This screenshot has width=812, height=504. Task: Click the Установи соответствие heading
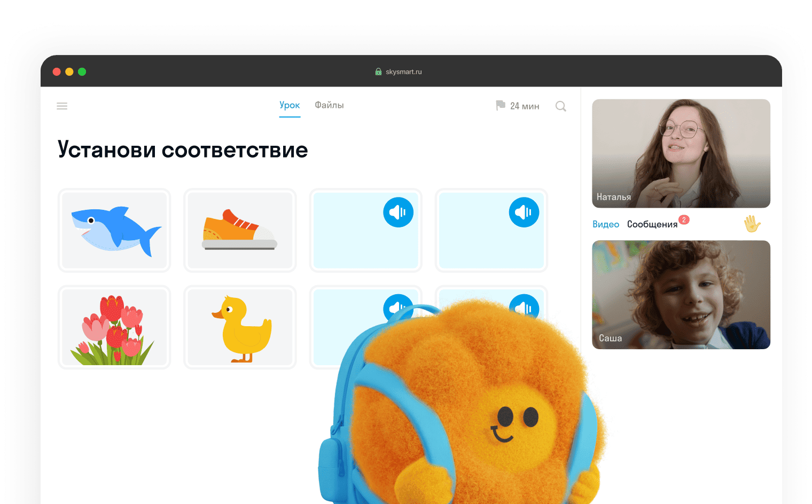click(x=183, y=150)
